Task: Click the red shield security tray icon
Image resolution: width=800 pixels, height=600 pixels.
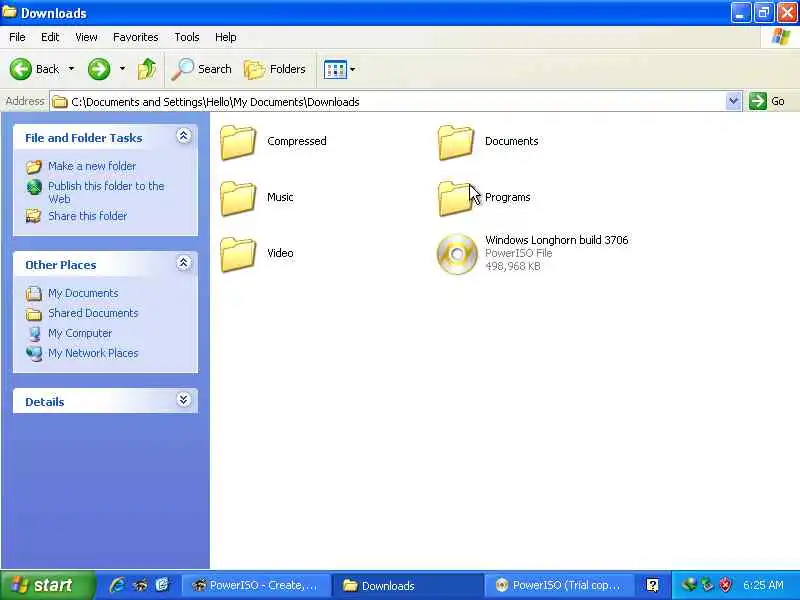Action: click(725, 585)
